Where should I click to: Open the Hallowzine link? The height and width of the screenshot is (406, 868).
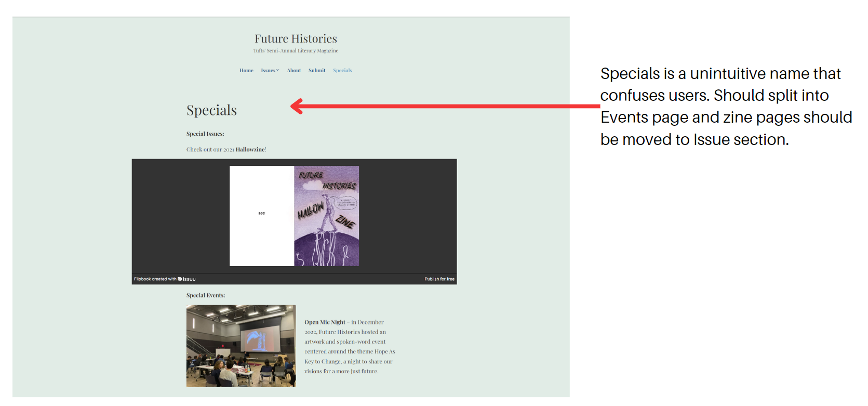tap(250, 150)
